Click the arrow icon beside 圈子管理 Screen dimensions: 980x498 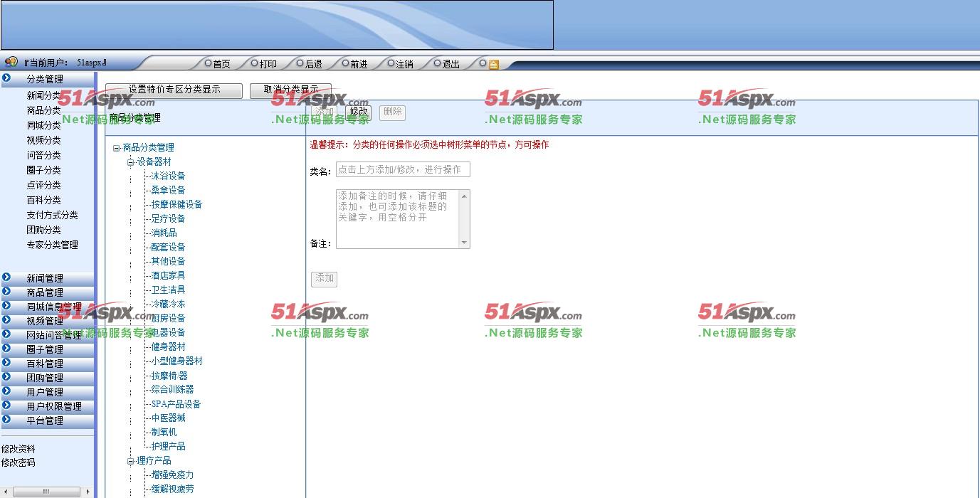6,349
